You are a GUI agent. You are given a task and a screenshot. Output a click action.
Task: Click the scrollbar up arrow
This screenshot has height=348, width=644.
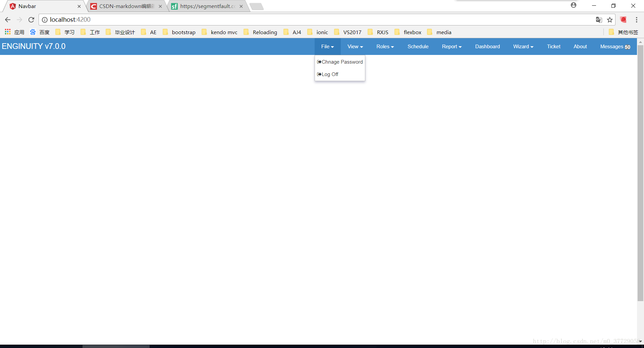click(640, 42)
